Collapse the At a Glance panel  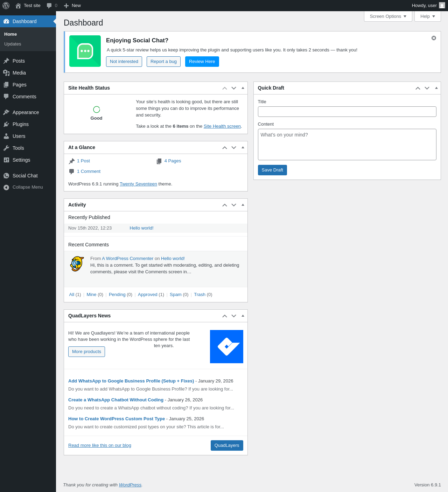243,148
